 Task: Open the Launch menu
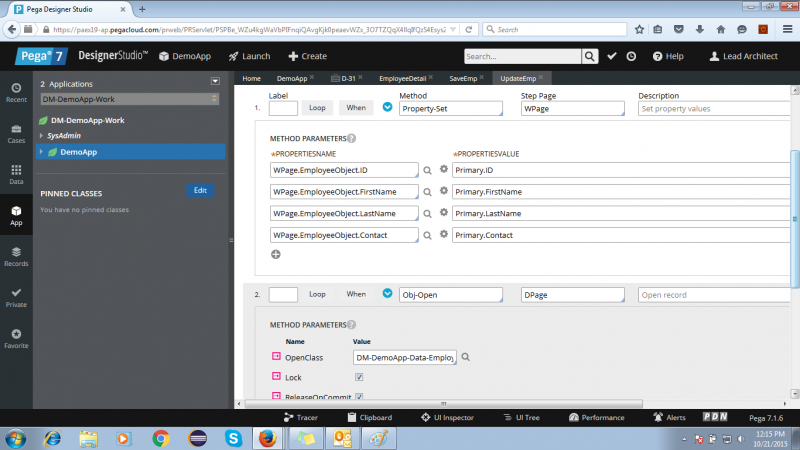(249, 56)
